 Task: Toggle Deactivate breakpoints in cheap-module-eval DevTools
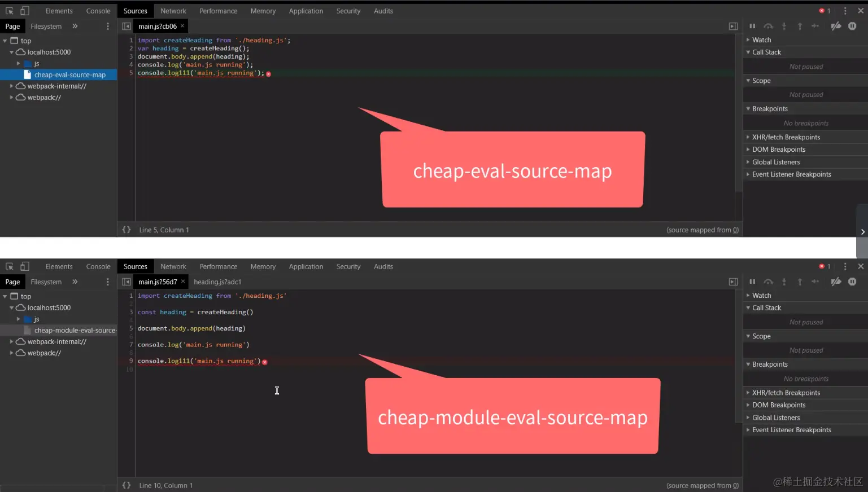coord(836,282)
